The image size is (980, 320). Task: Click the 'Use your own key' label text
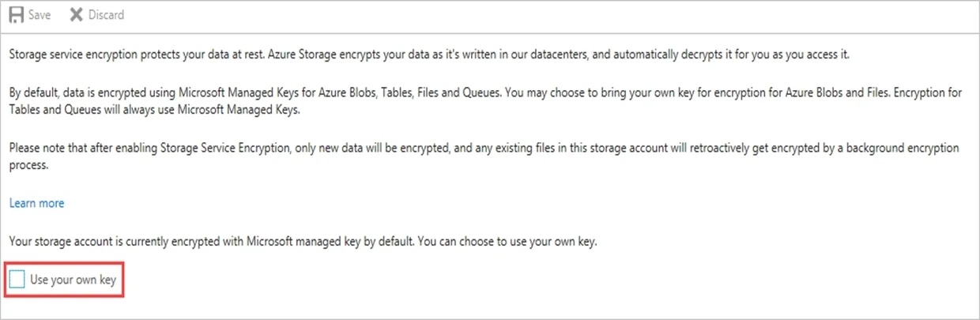[73, 279]
